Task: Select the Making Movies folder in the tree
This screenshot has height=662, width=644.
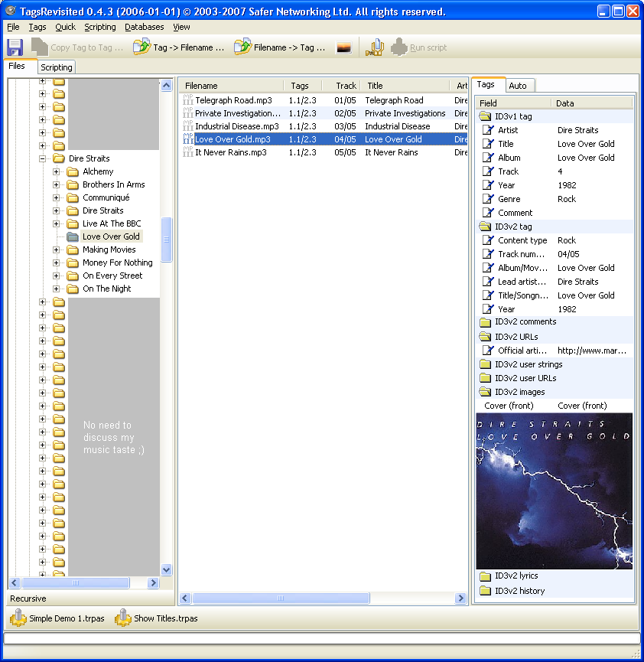Action: click(109, 249)
